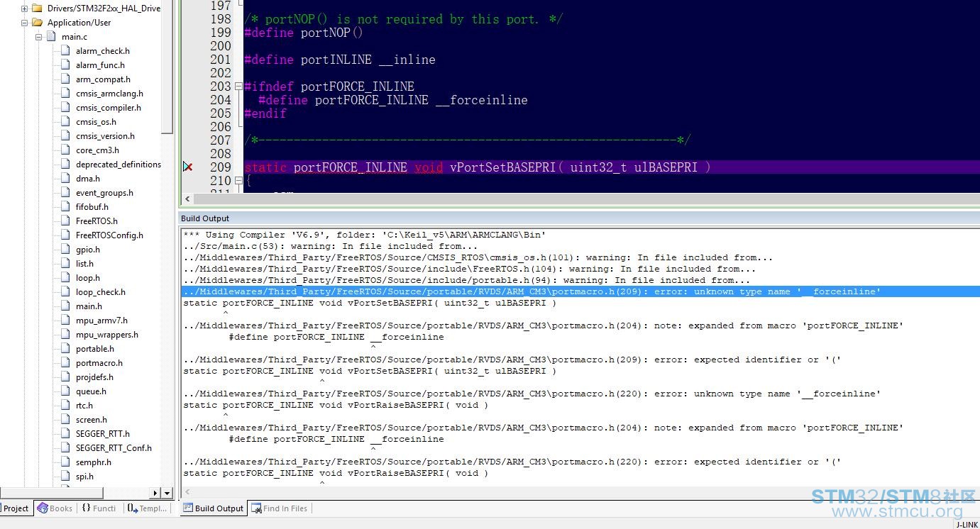The height and width of the screenshot is (529, 980).
Task: Select the Application/User folder icon
Action: tap(37, 23)
